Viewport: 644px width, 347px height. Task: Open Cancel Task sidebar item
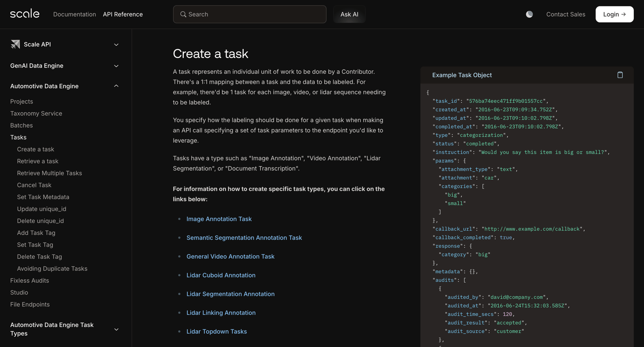[x=34, y=185]
